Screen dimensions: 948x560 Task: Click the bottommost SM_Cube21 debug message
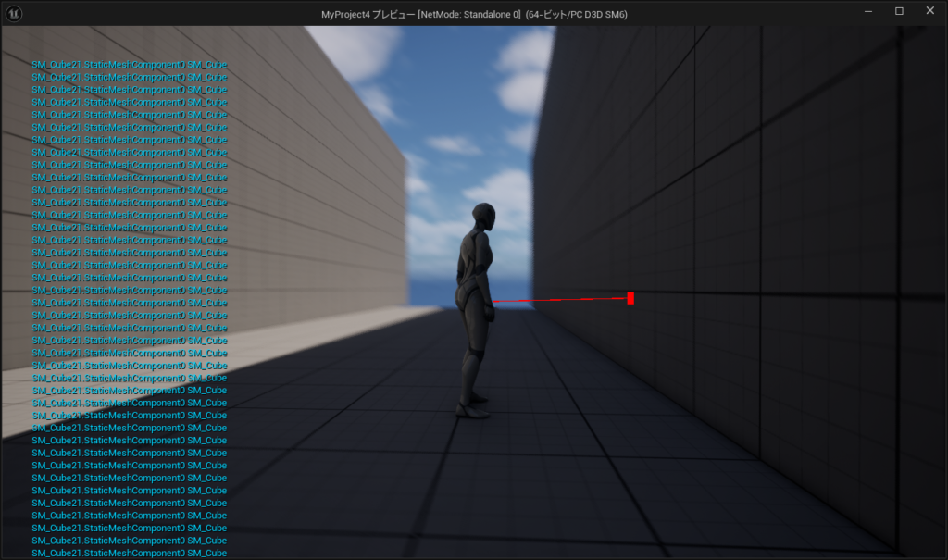129,553
